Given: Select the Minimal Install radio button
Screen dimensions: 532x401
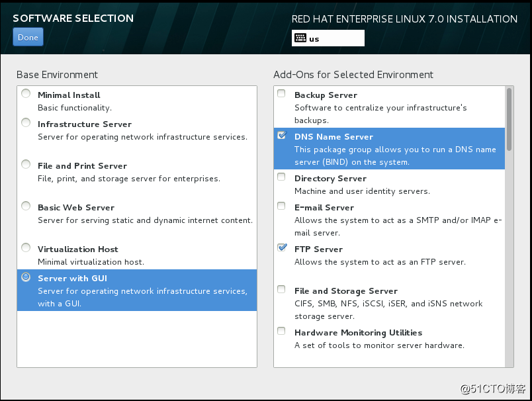Looking at the screenshot, I should tap(26, 94).
